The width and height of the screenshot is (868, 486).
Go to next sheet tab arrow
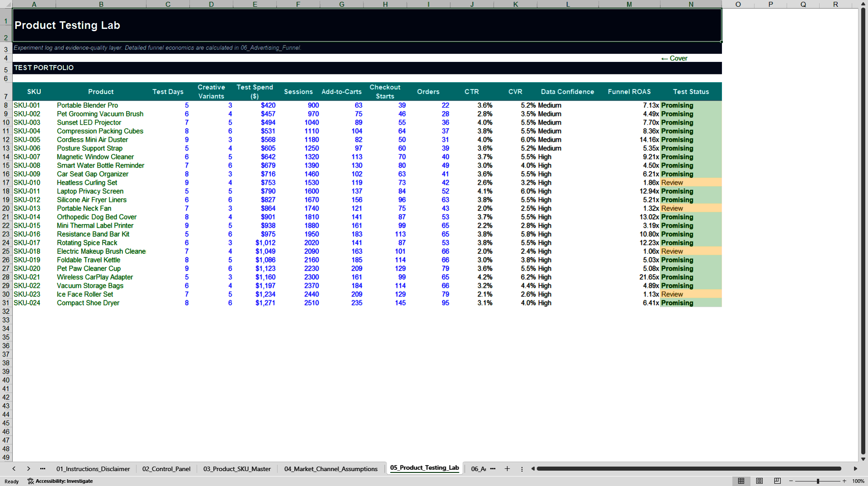pos(28,469)
